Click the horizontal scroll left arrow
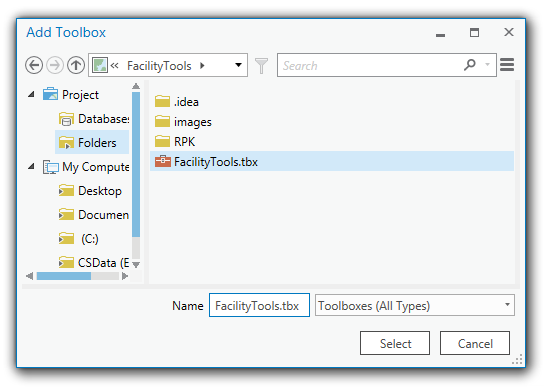Viewport: 552px width, 390px height. click(x=30, y=276)
